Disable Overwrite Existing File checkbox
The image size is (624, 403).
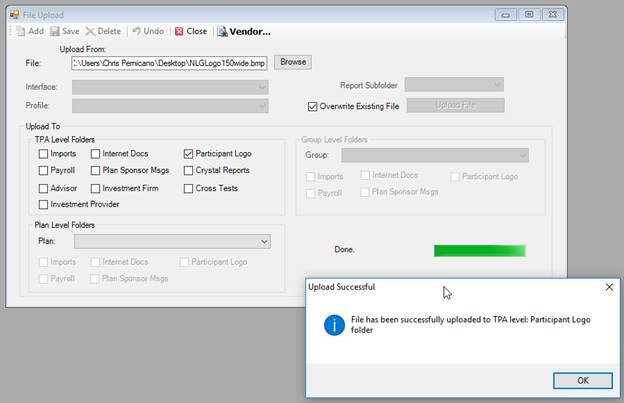[312, 106]
